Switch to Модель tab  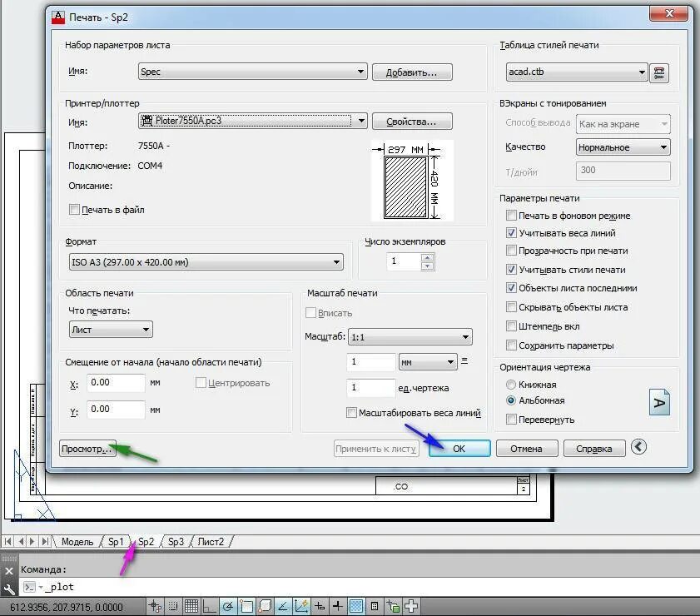pyautogui.click(x=77, y=541)
